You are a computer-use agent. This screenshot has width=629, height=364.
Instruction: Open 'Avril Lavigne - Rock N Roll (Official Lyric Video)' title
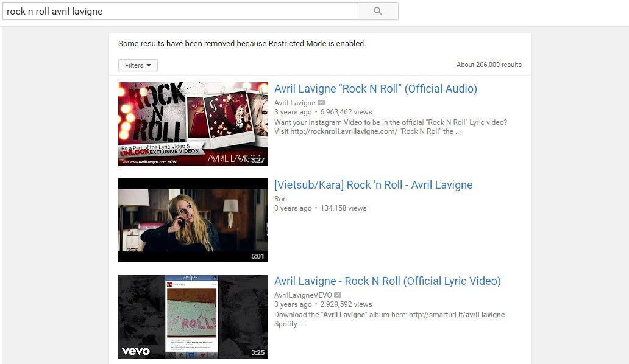coord(388,281)
